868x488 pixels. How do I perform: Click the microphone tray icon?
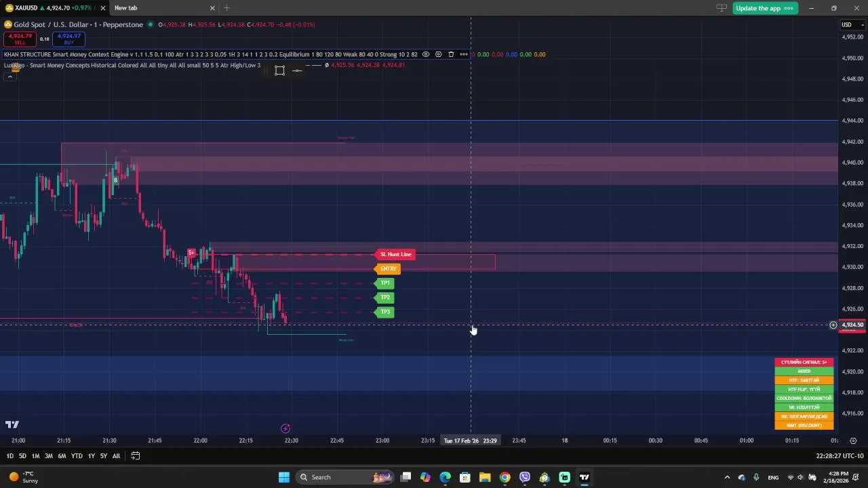(x=756, y=477)
